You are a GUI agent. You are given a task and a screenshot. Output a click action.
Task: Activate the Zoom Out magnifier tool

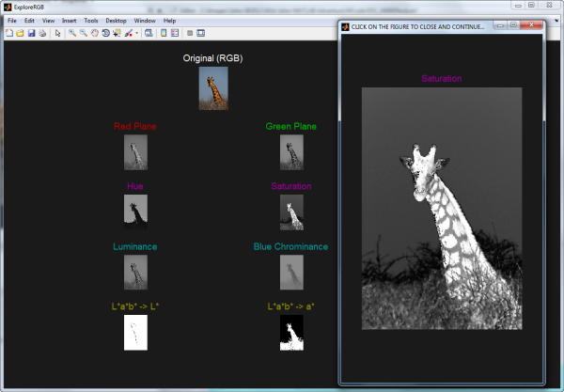tap(83, 33)
